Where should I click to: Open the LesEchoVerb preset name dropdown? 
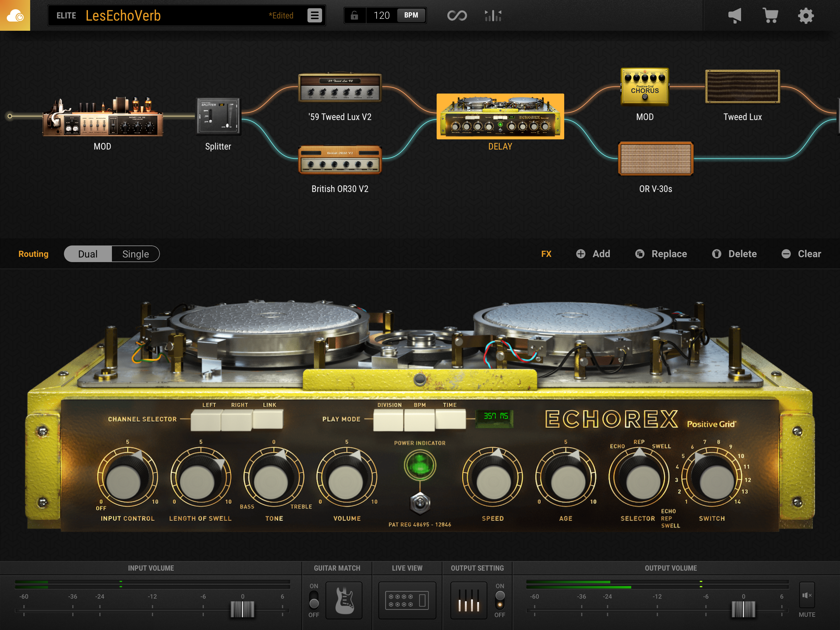tap(123, 16)
